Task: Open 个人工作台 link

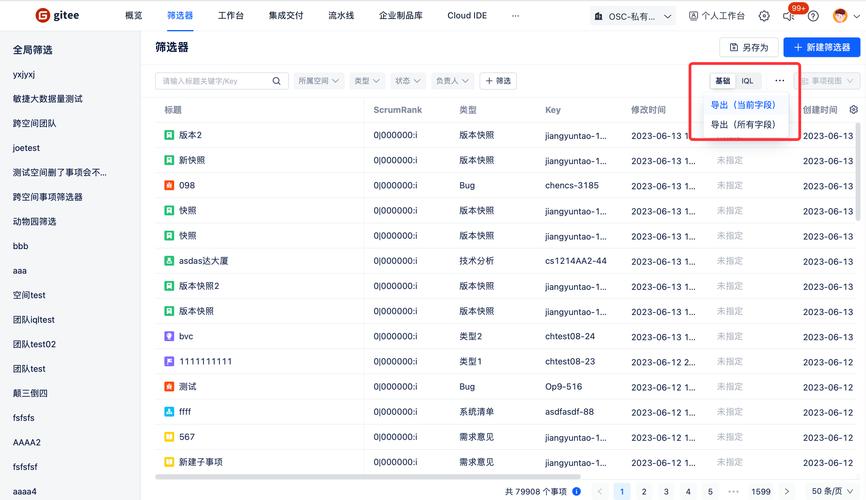Action: [x=717, y=16]
